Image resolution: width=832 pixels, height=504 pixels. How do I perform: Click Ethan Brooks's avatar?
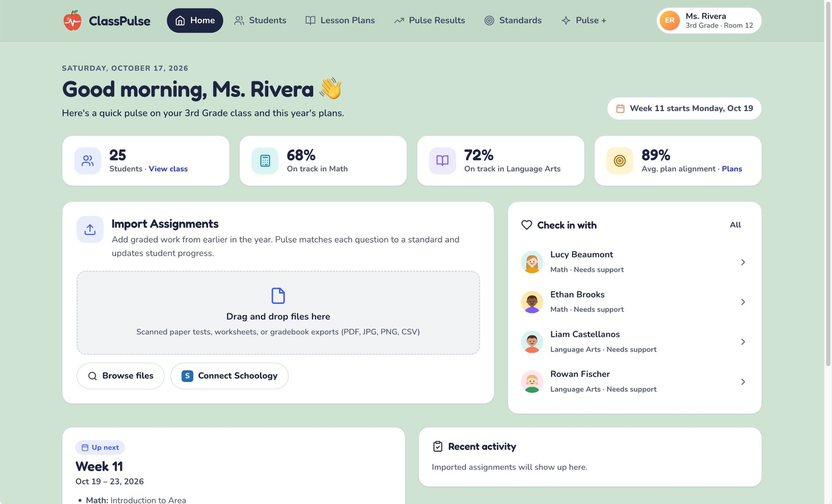tap(532, 302)
